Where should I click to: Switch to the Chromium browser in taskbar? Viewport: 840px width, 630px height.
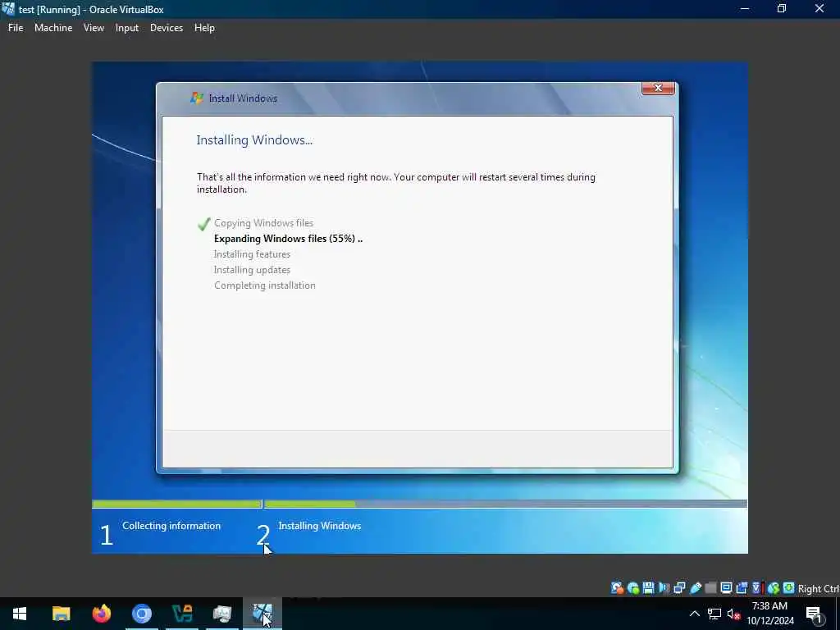(x=142, y=614)
